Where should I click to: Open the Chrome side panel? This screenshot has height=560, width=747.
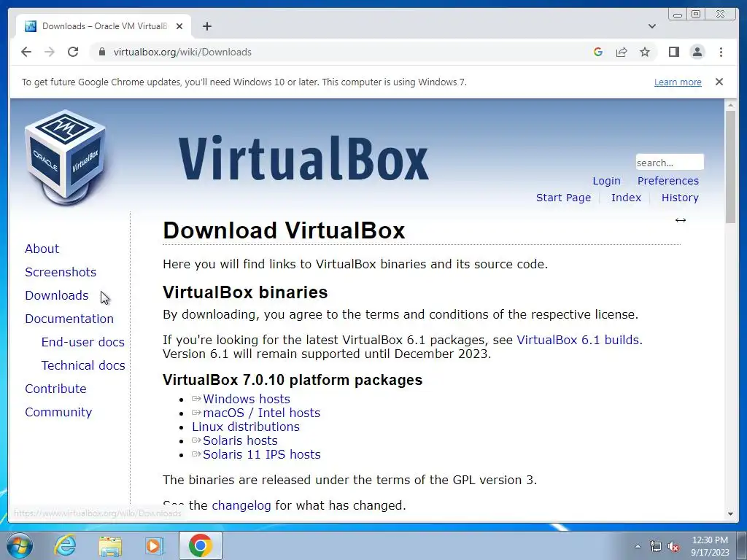tap(673, 52)
